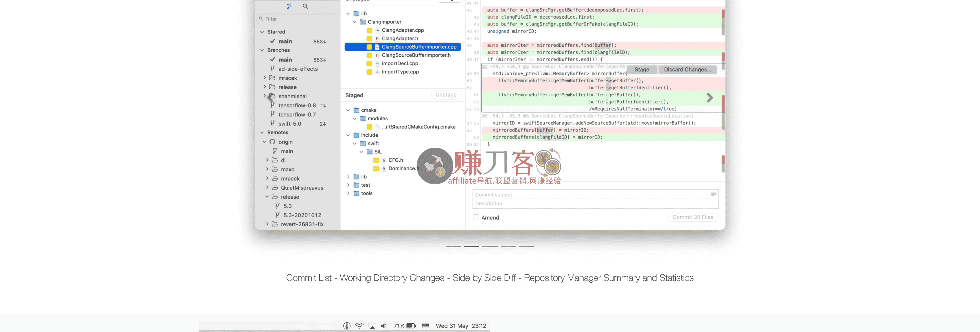This screenshot has height=332, width=980.
Task: Collapse the Branches section
Action: 262,50
